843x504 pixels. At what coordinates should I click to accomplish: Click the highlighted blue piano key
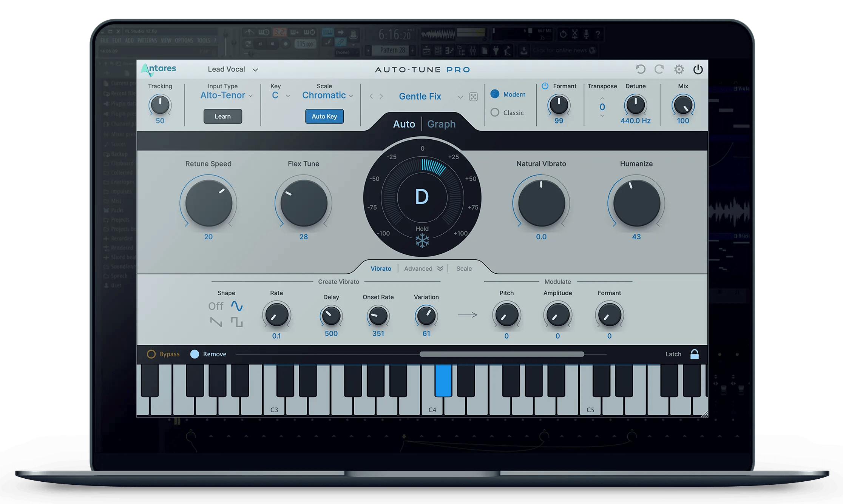[443, 381]
